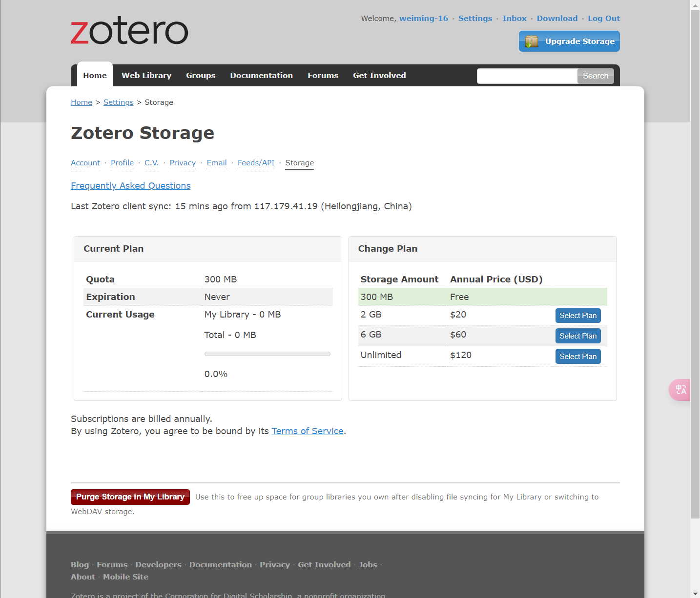The height and width of the screenshot is (598, 700).
Task: Click scrollbar up arrow
Action: [695, 5]
